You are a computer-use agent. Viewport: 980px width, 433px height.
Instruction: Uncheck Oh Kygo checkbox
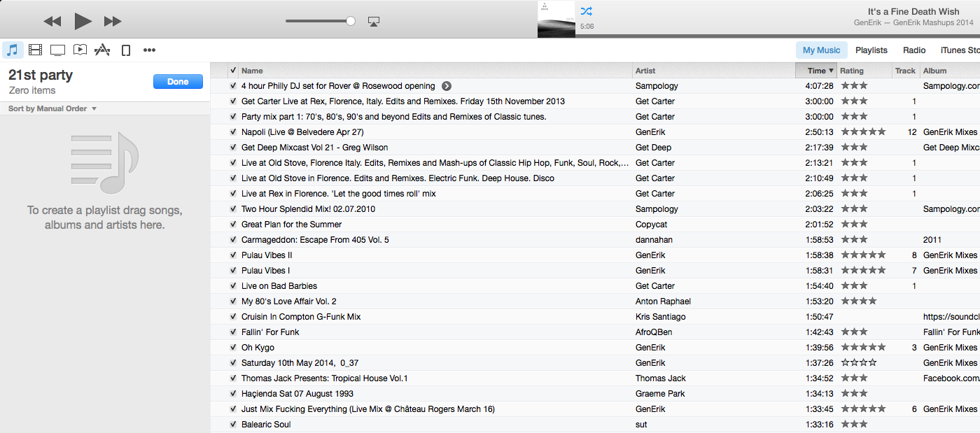232,348
